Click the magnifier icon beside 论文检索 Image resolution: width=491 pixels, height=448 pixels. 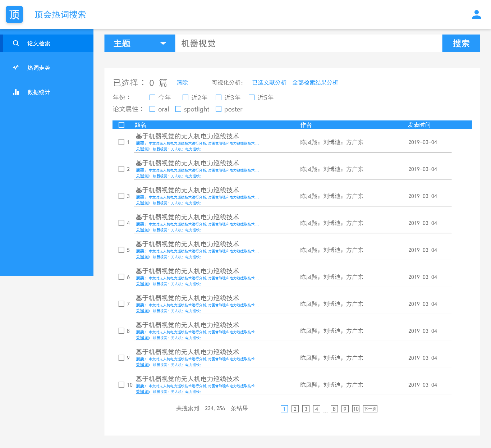(x=16, y=43)
